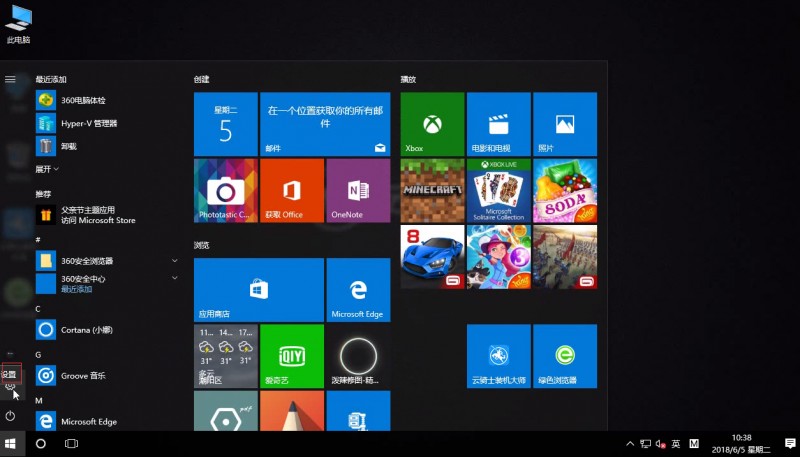Click the 创建 tile group header
Image resolution: width=800 pixels, height=457 pixels.
(x=202, y=79)
